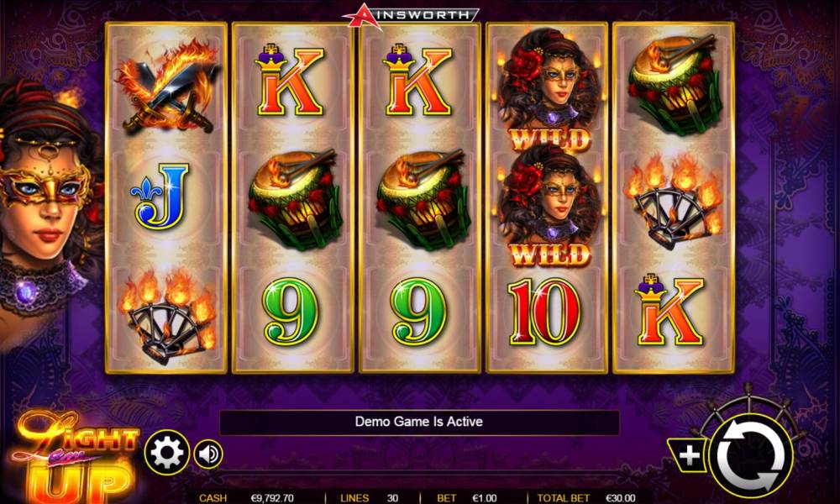Viewport: 840px width, 504px height.
Task: Click the BET value €1.00
Action: click(485, 498)
